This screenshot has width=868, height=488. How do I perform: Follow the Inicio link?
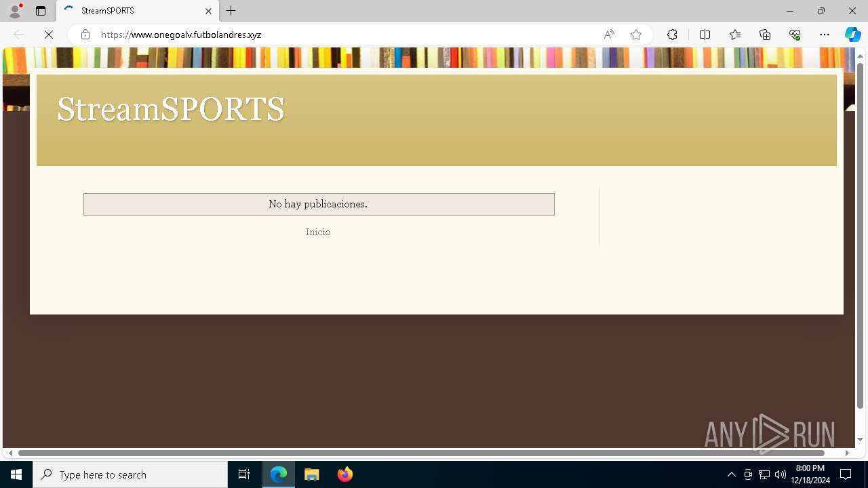[318, 232]
